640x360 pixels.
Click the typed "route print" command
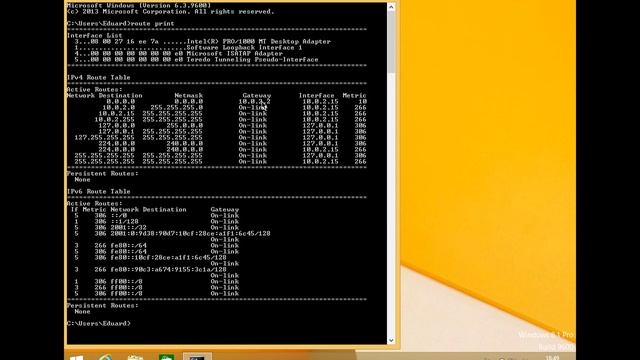coord(152,24)
